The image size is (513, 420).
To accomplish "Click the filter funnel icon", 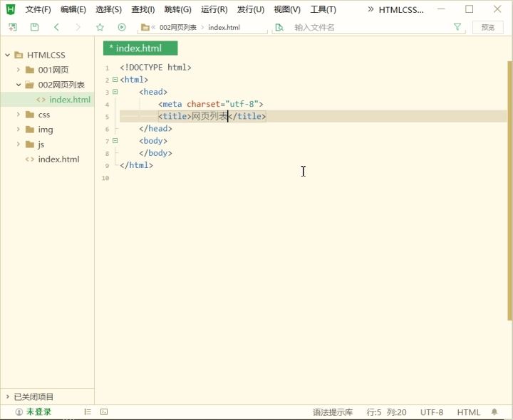I will pyautogui.click(x=457, y=27).
